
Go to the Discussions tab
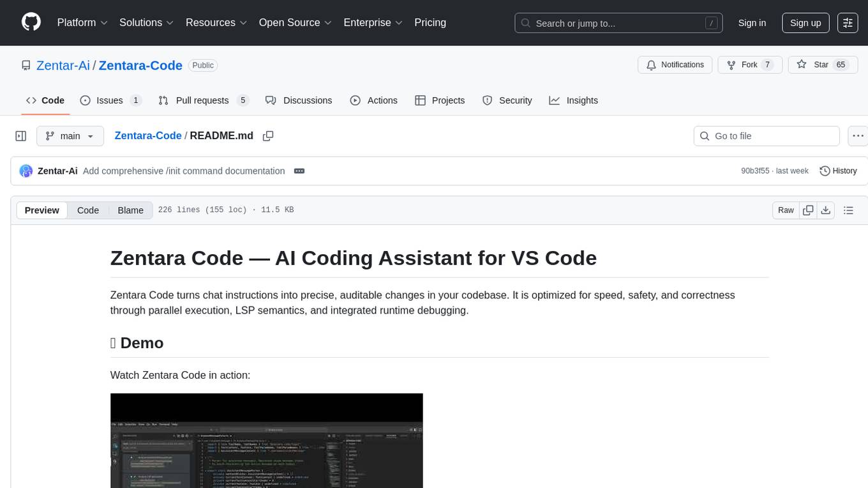tap(299, 100)
